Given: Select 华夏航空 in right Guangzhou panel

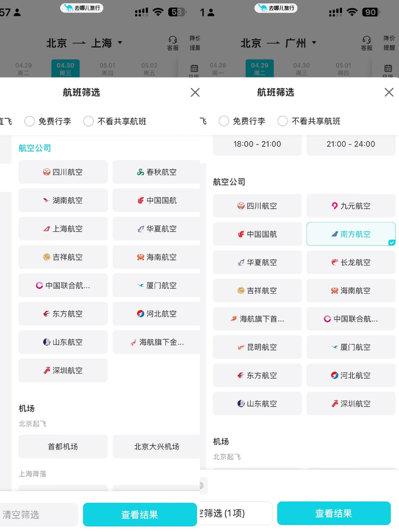Looking at the screenshot, I should click(x=257, y=262).
